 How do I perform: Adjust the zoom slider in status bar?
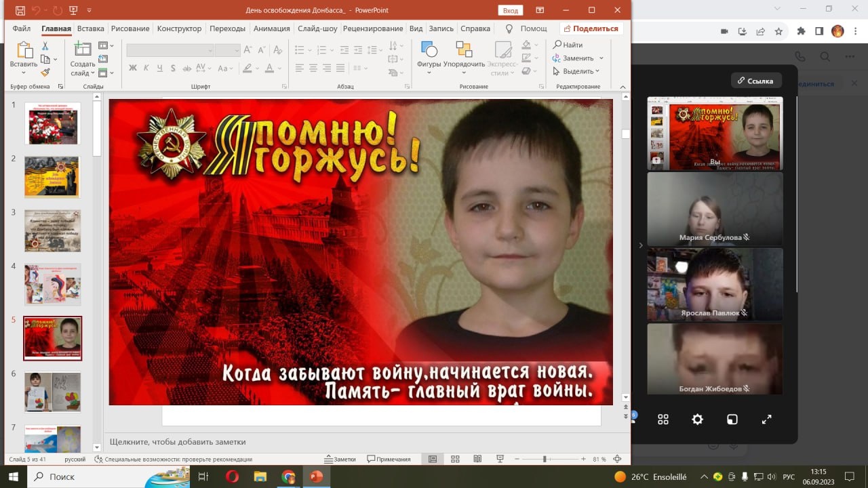coord(545,459)
